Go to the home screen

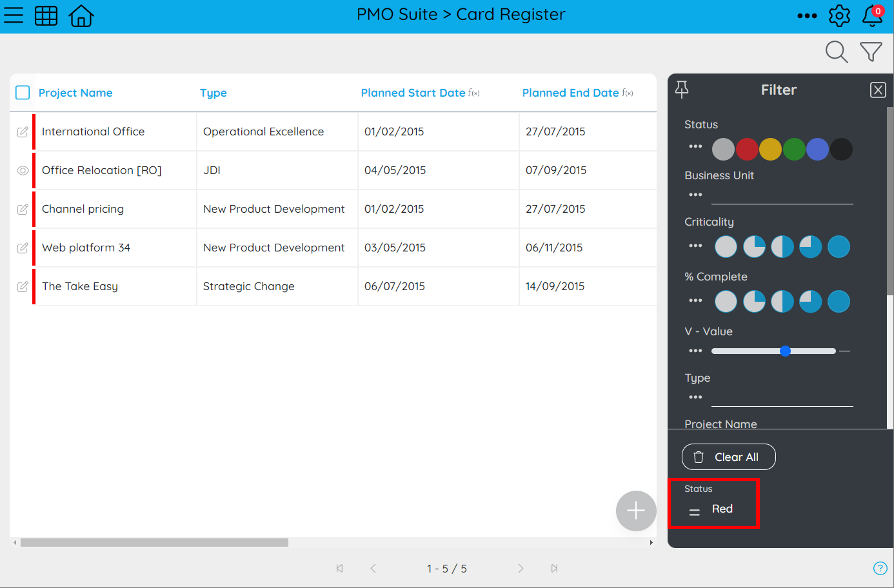click(x=80, y=16)
